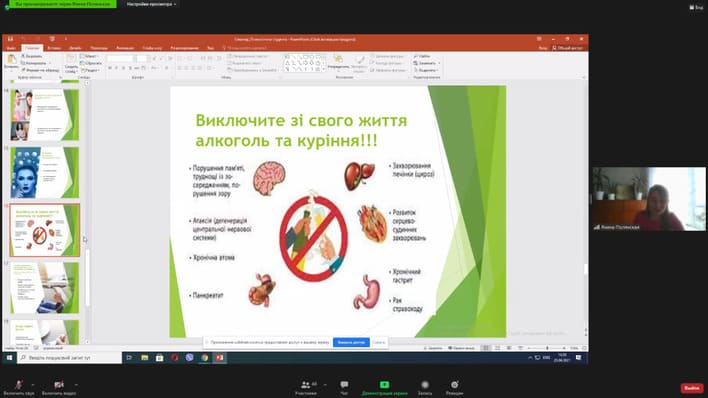Open the Design tab in the PowerPoint ribbon
Screen dimensions: 708x398
pyautogui.click(x=75, y=48)
